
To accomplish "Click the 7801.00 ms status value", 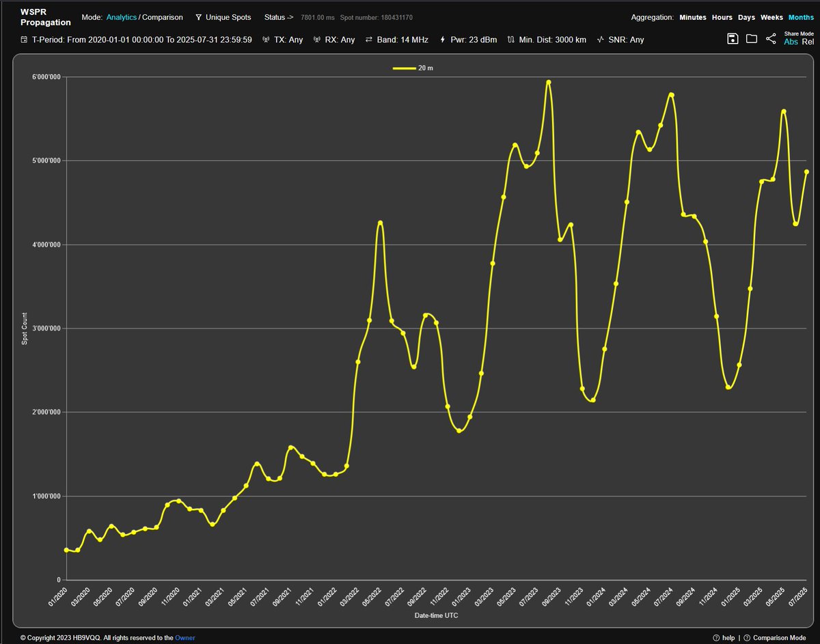I will [318, 17].
